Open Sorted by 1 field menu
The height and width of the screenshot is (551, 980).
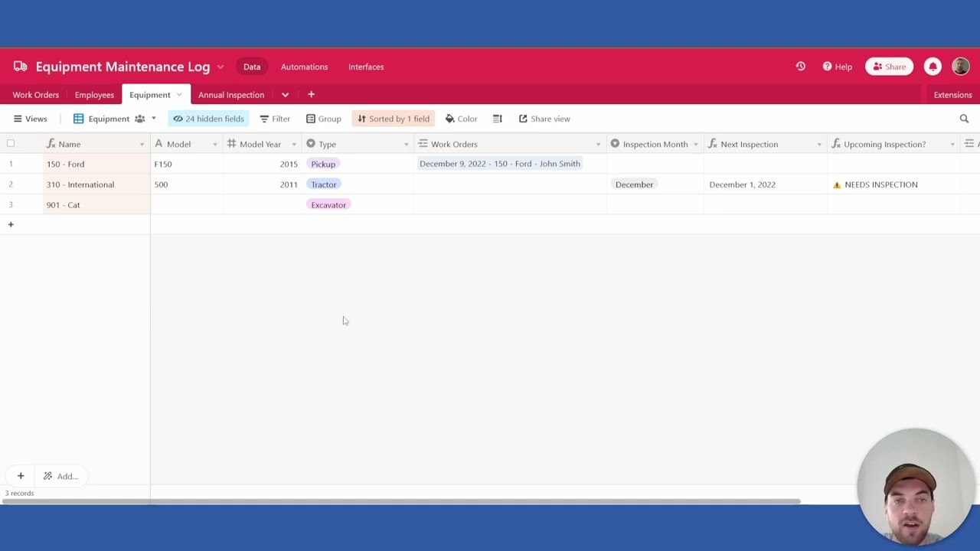pyautogui.click(x=394, y=119)
